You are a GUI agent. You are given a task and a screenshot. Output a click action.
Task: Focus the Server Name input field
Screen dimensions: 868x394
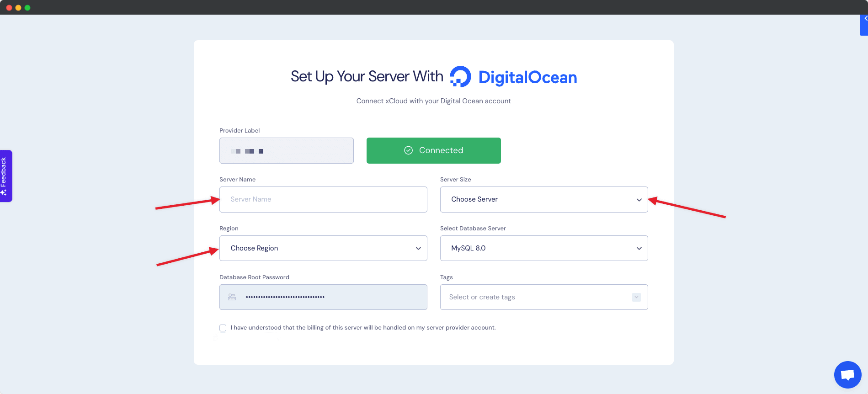pyautogui.click(x=323, y=199)
